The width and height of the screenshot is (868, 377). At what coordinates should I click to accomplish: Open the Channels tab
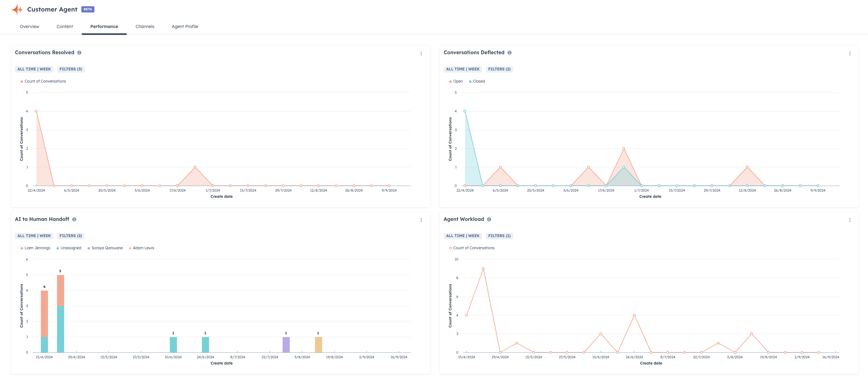pos(145,26)
